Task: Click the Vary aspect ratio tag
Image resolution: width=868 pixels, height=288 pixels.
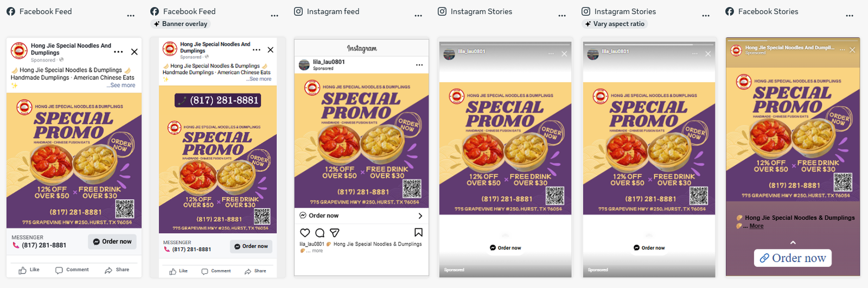Action: [614, 24]
